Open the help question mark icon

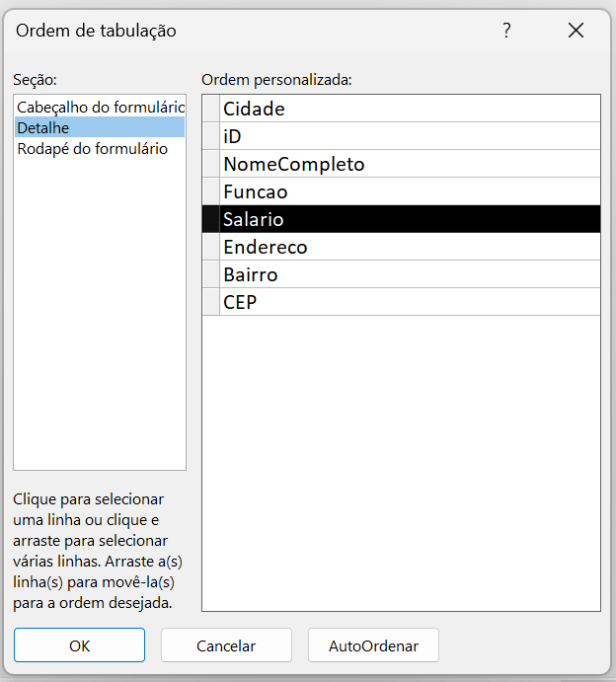506,31
